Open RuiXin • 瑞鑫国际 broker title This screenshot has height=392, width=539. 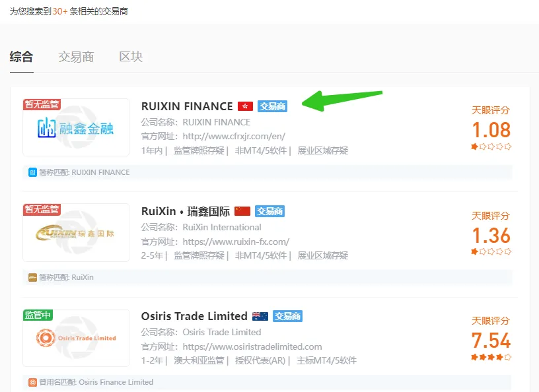pyautogui.click(x=185, y=211)
